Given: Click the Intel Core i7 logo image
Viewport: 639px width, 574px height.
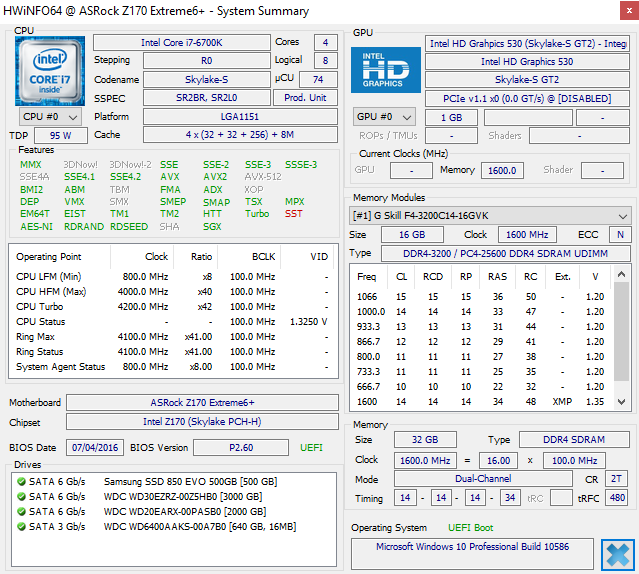Looking at the screenshot, I should (x=50, y=71).
